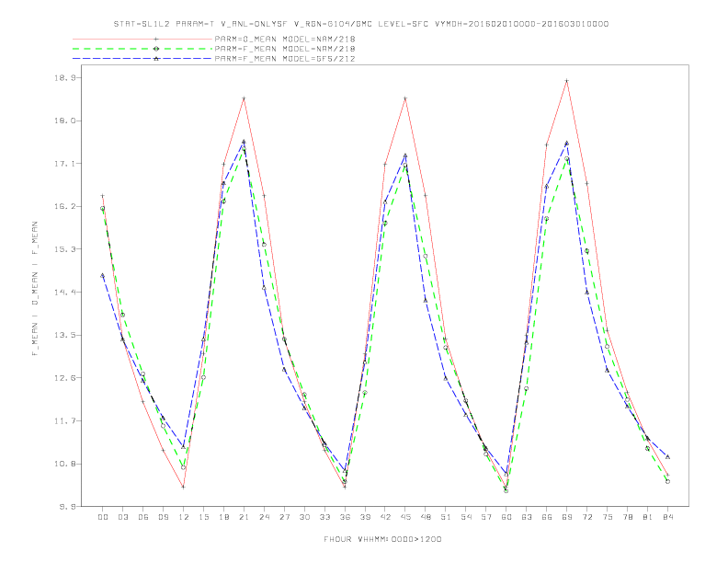Click x-axis forecast hour label 51
This screenshot has height=563, width=728.
click(x=446, y=517)
